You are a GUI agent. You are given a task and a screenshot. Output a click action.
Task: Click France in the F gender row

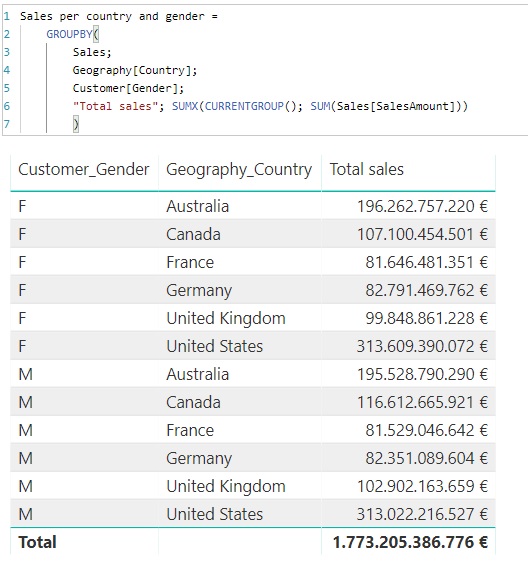pyautogui.click(x=190, y=262)
